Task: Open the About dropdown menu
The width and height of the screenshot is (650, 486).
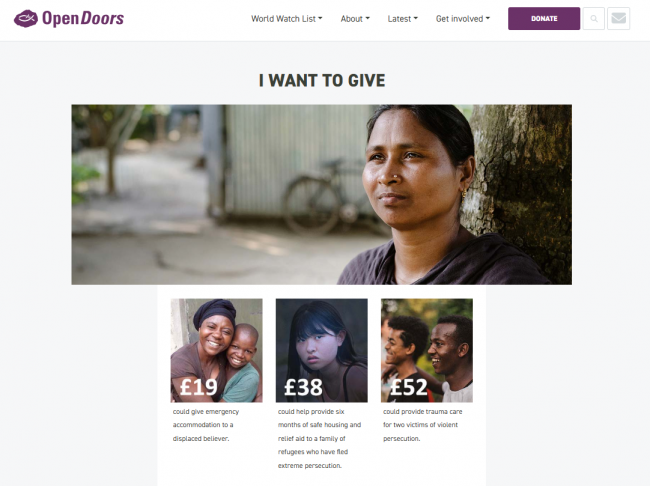Action: coord(355,19)
